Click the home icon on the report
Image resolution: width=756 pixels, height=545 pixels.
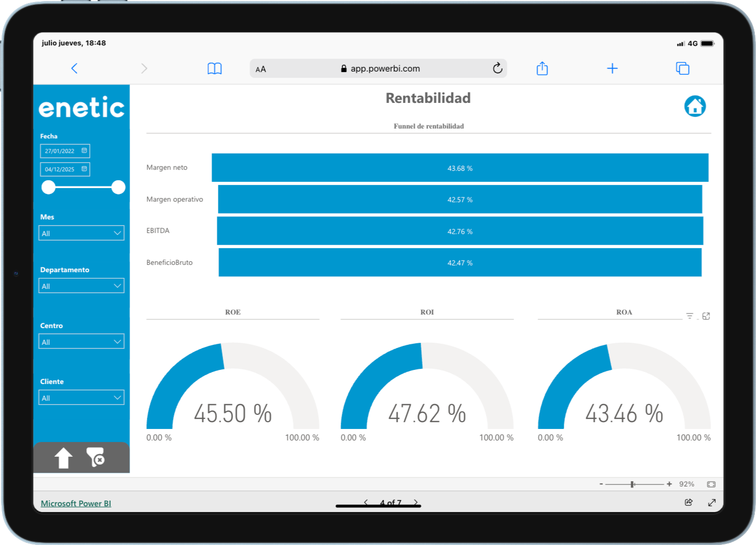coord(695,106)
